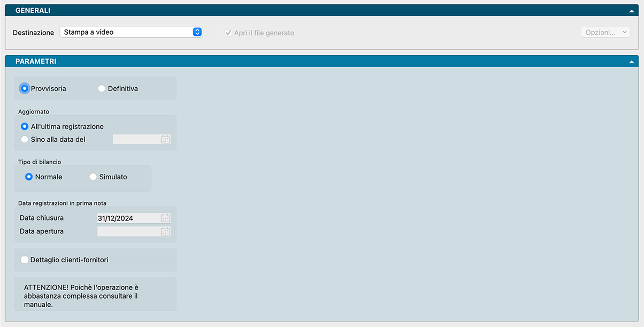Image resolution: width=644 pixels, height=327 pixels.
Task: Click the Data apertura date field
Action: click(x=127, y=232)
